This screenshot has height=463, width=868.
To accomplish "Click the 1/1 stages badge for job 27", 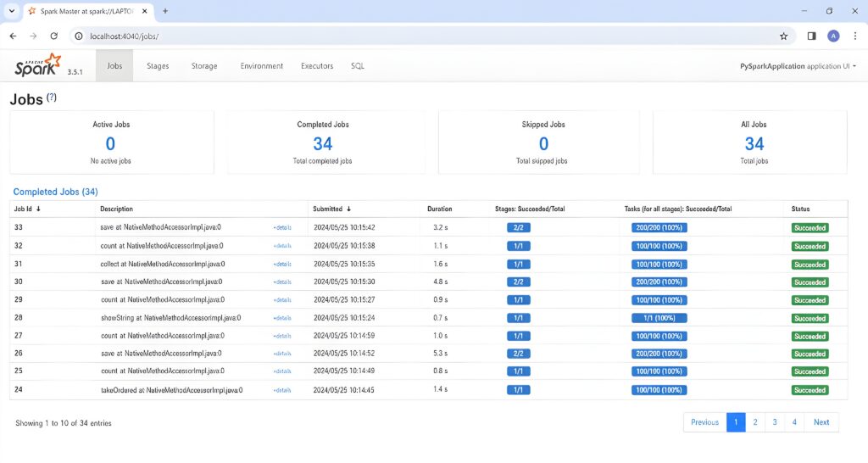I will (519, 336).
